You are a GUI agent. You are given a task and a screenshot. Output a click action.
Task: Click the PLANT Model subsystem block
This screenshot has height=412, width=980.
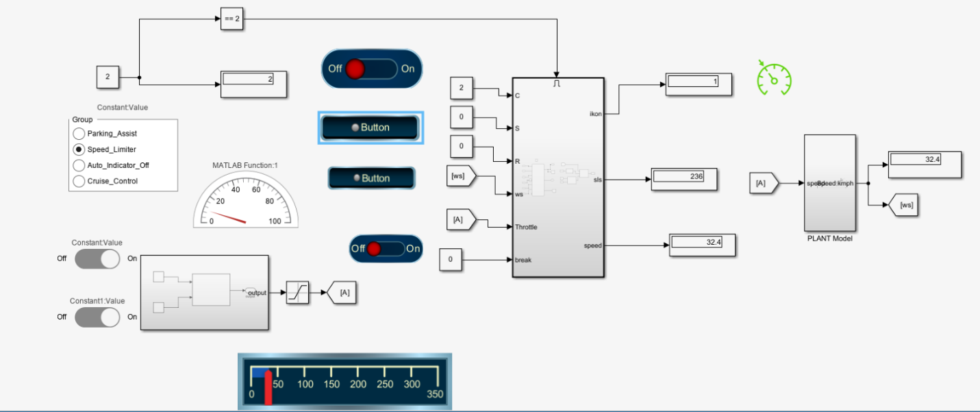click(x=829, y=182)
